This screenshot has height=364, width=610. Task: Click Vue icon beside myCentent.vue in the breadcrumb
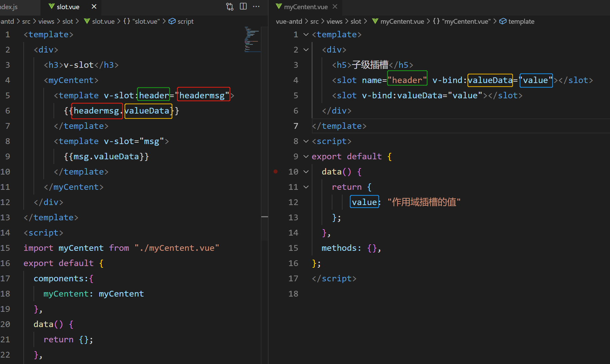pyautogui.click(x=375, y=21)
